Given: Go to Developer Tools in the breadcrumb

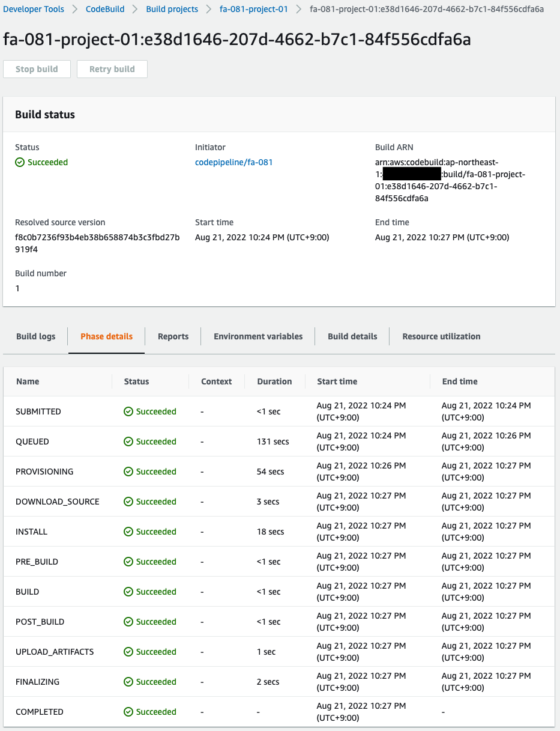Looking at the screenshot, I should [x=34, y=10].
